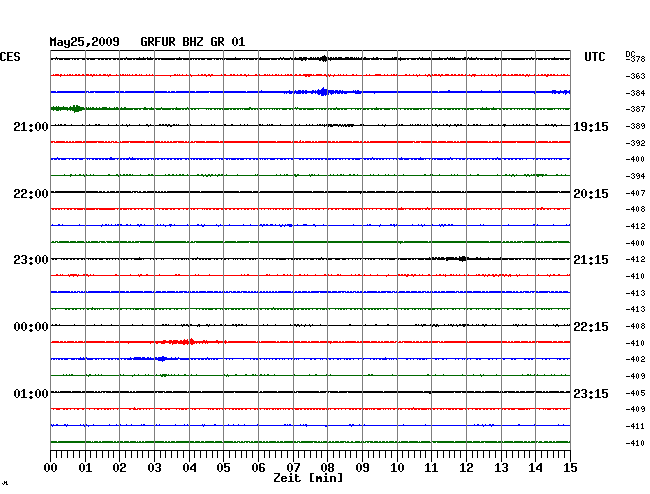Click the 23:15 UTC time label

pyautogui.click(x=591, y=393)
